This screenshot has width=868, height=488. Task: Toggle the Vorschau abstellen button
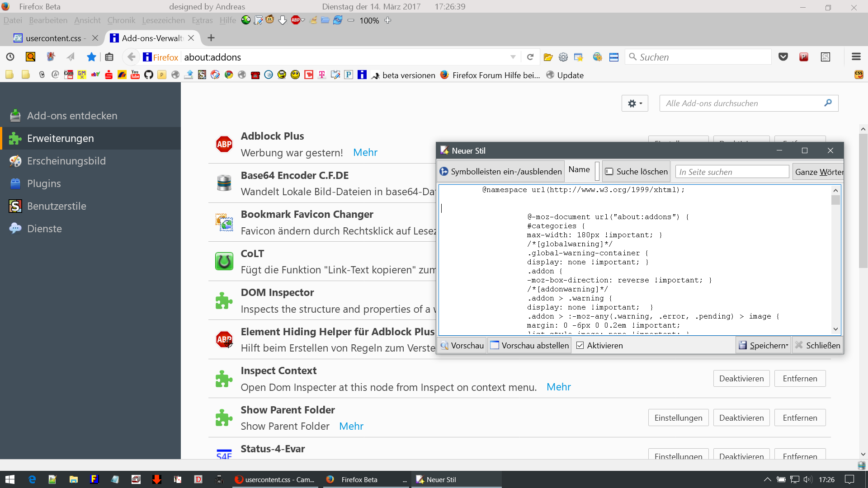click(x=529, y=346)
